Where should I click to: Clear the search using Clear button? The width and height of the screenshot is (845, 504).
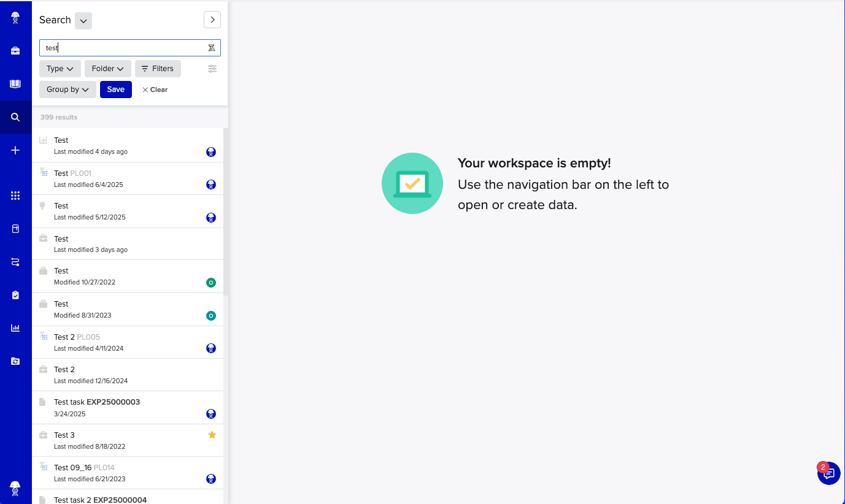(x=155, y=90)
